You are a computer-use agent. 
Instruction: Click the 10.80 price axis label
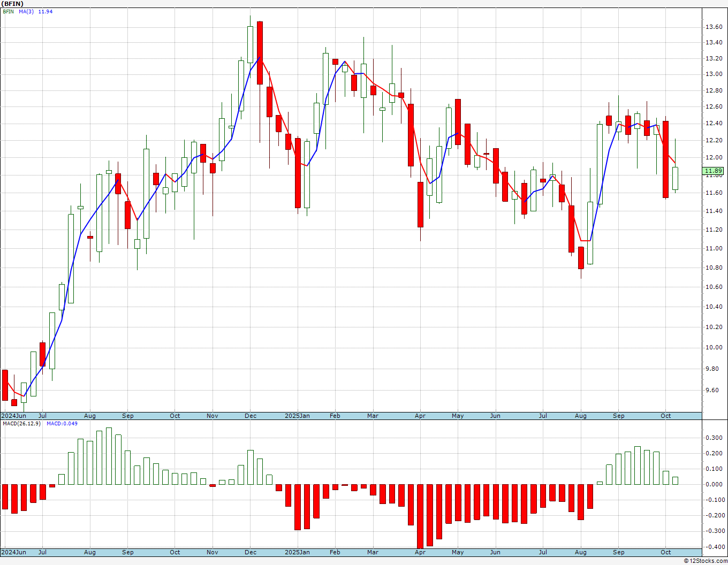click(714, 268)
